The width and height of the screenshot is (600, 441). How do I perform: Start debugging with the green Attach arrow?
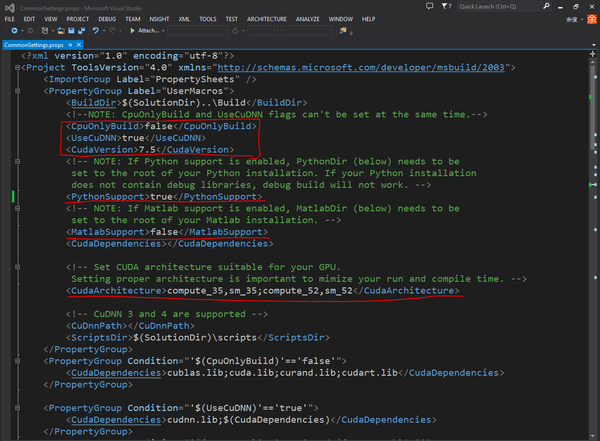pos(132,31)
